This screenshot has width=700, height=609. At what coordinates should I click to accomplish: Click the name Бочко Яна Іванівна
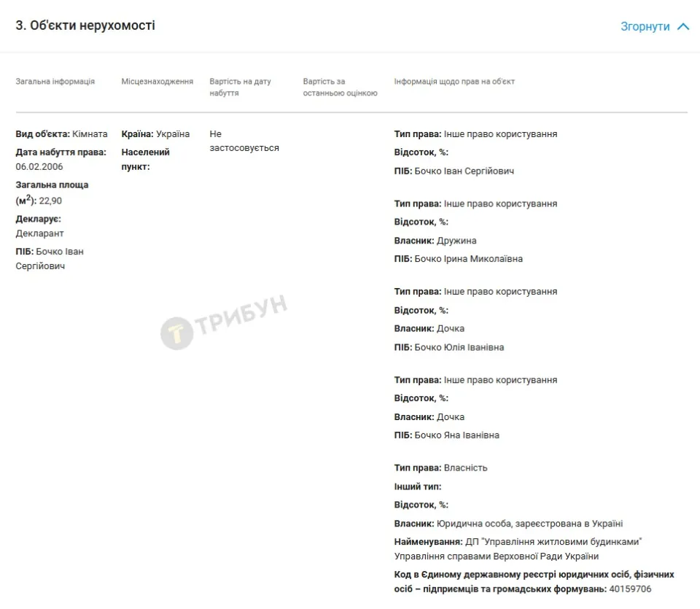pos(457,435)
